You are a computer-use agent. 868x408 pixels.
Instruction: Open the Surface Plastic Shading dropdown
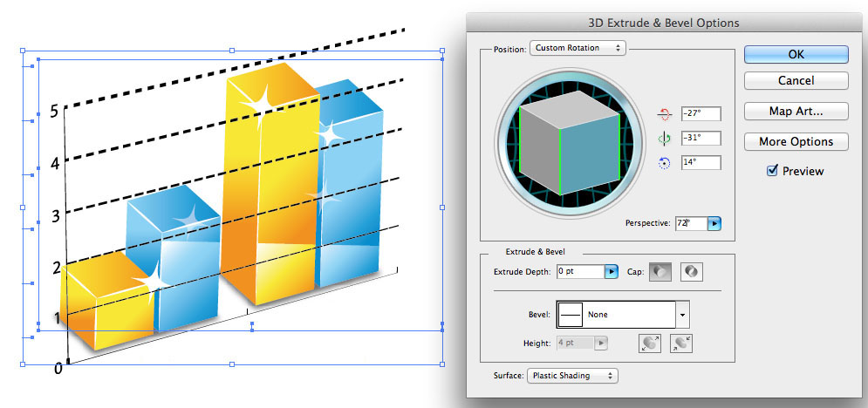click(572, 376)
